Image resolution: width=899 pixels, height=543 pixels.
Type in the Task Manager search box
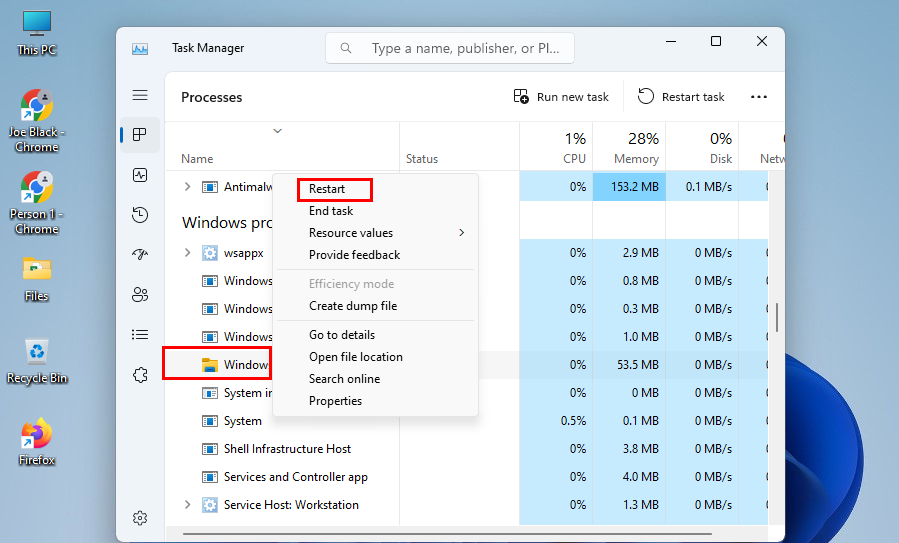(465, 48)
